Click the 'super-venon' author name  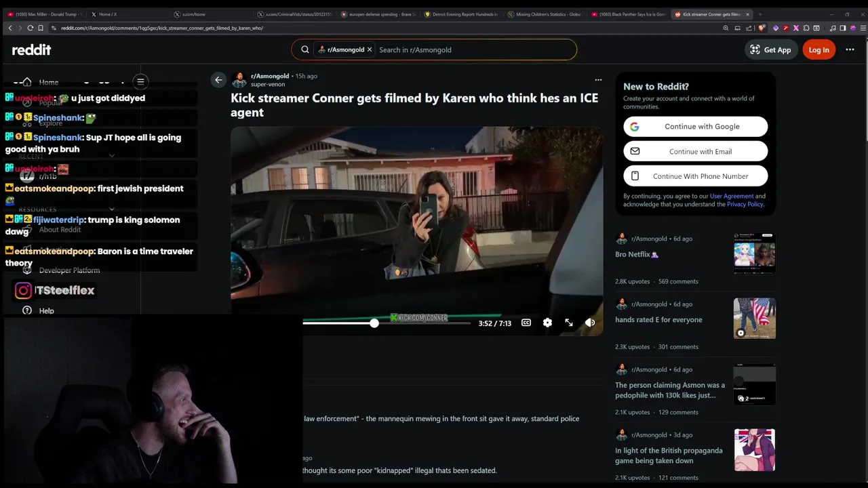(268, 85)
